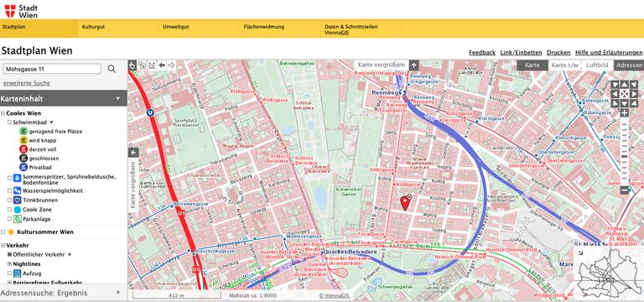
Task: Enable the Coole Zone checkbox
Action: pyautogui.click(x=9, y=210)
